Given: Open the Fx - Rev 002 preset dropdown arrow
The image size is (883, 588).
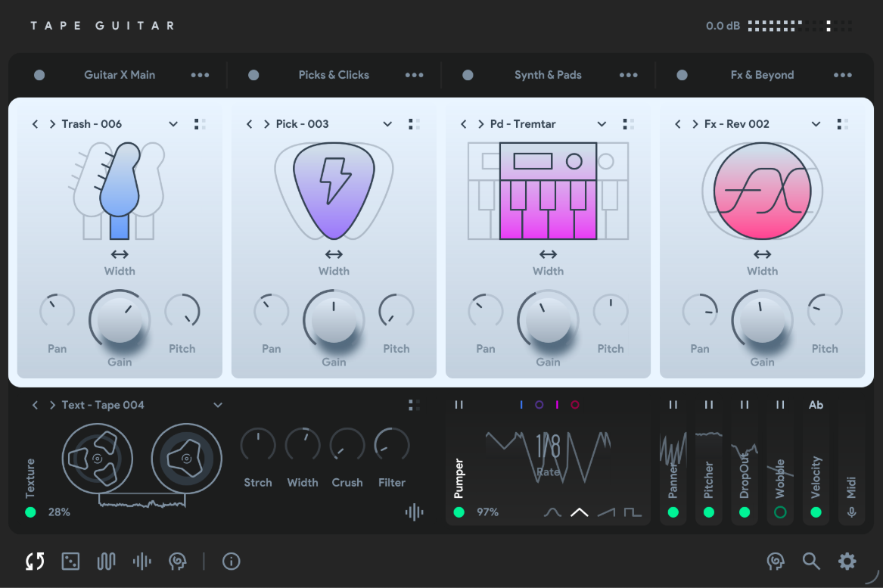Looking at the screenshot, I should [x=816, y=124].
